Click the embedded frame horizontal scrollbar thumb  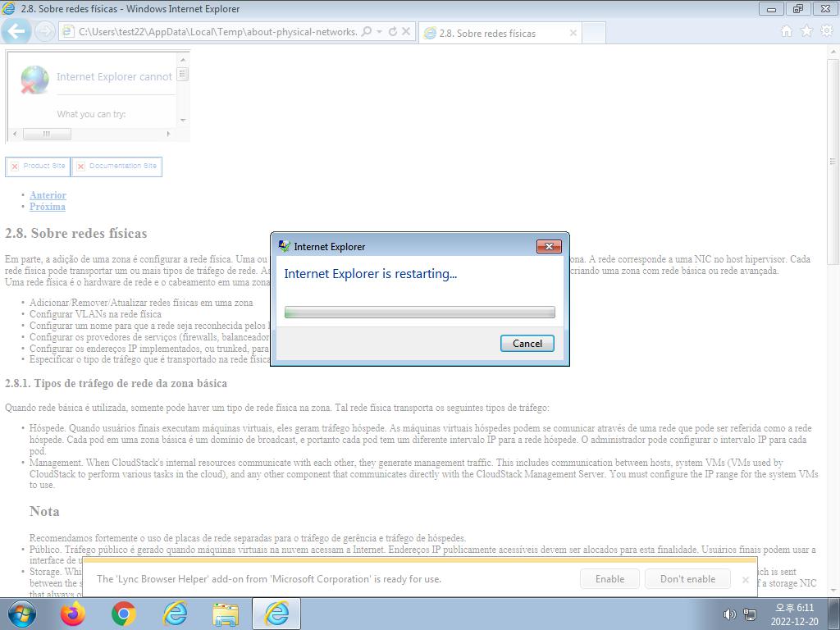coord(47,134)
